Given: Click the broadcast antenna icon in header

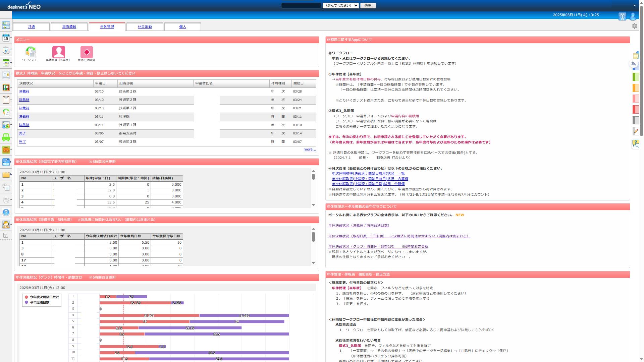Looking at the screenshot, I should [622, 16].
